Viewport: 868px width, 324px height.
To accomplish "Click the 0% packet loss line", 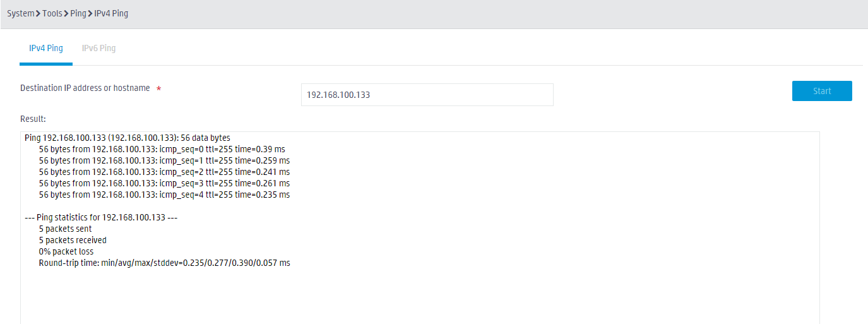I will [66, 251].
